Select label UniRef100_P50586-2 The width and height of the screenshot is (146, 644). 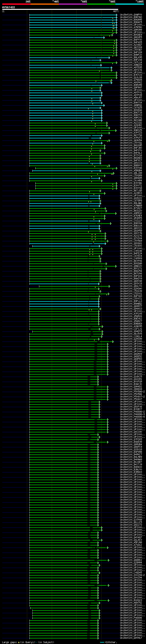click(x=132, y=392)
